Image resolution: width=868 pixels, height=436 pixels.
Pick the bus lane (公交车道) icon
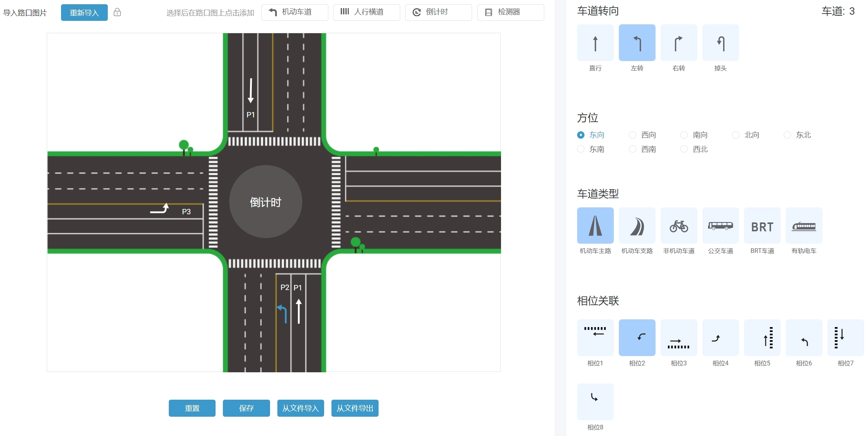pyautogui.click(x=720, y=226)
